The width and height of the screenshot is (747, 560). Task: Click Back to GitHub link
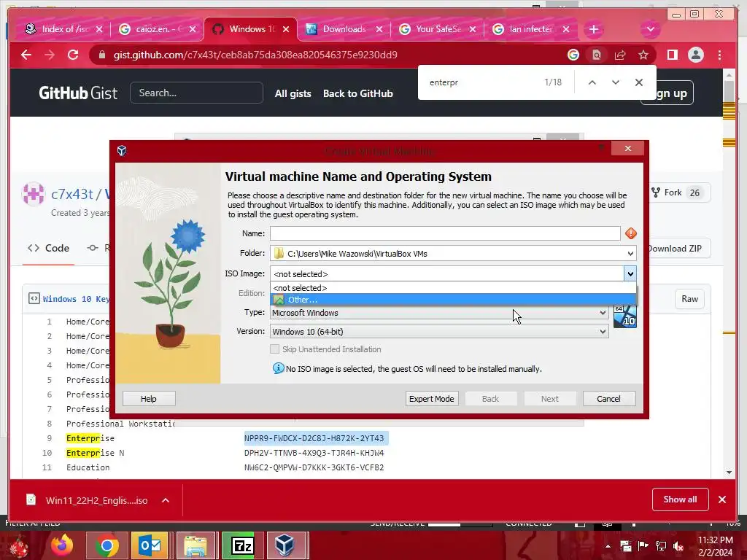[357, 94]
